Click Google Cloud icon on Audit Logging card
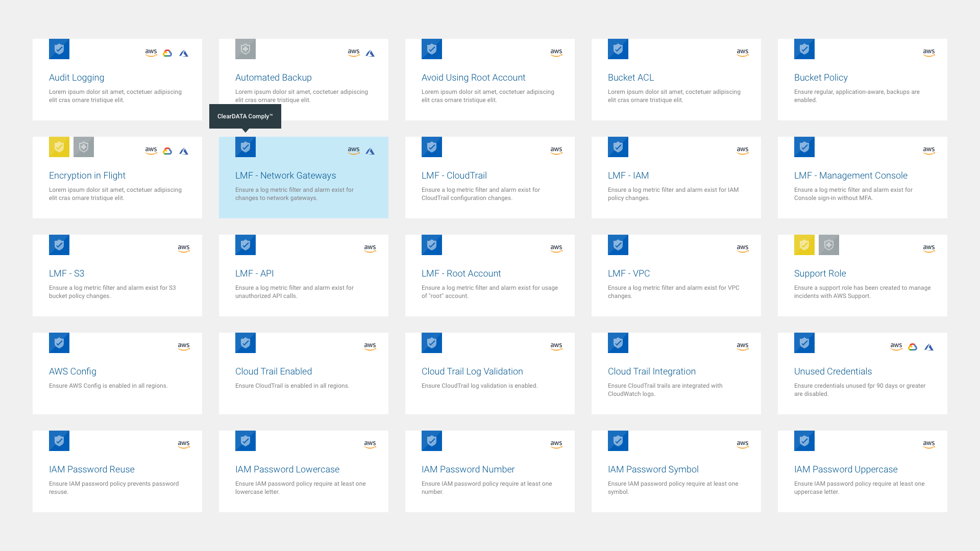Image resolution: width=980 pixels, height=551 pixels. click(167, 53)
